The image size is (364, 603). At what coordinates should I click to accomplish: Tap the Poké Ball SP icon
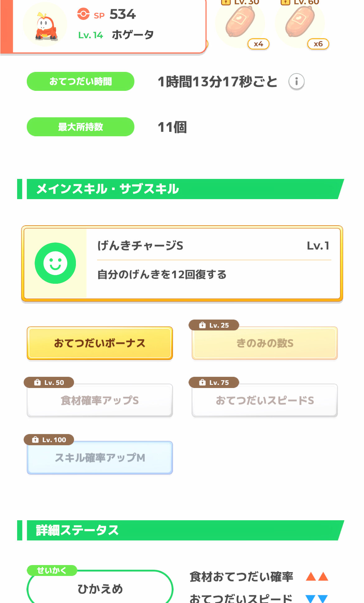pyautogui.click(x=83, y=14)
